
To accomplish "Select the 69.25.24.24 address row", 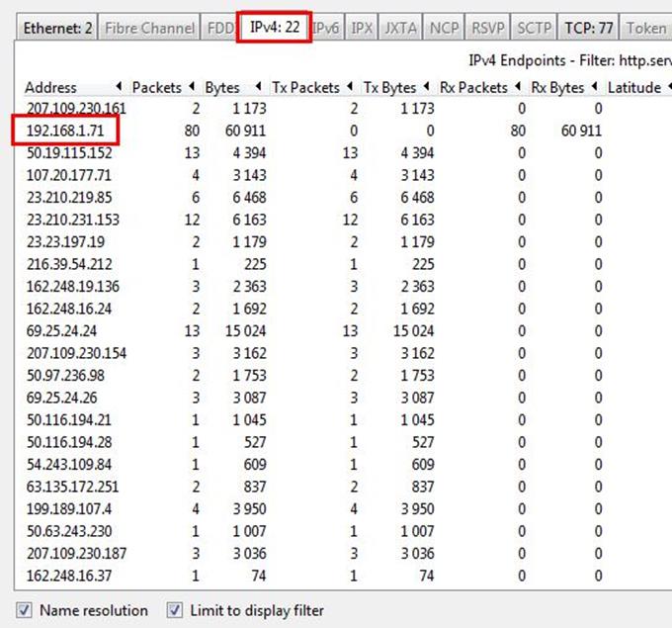I will tap(61, 330).
